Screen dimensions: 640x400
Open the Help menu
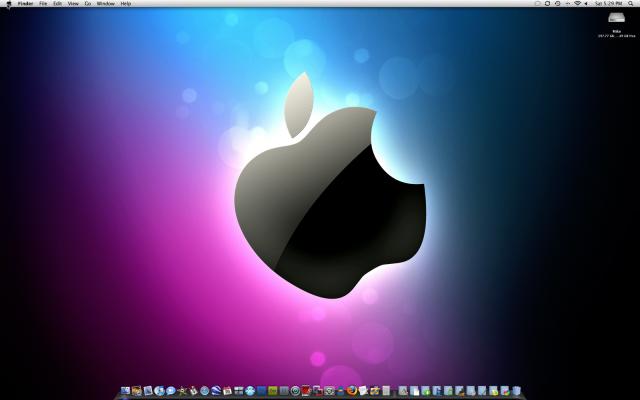pos(126,4)
